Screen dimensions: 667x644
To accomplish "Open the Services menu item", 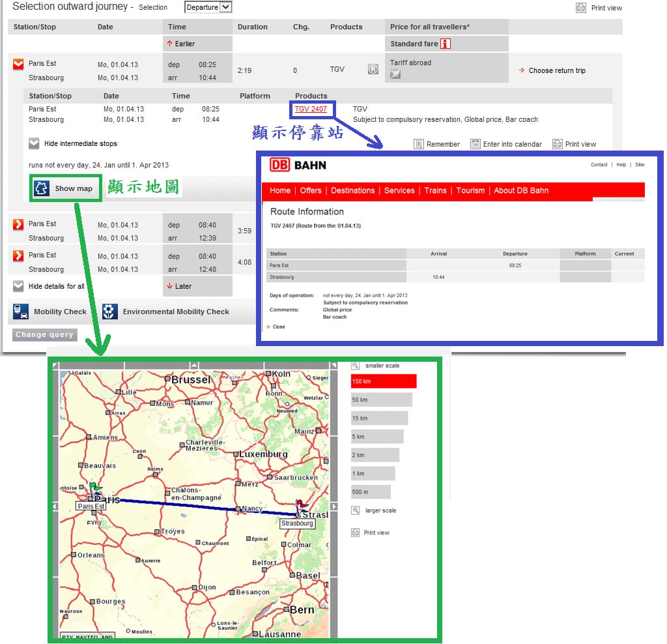I will point(399,190).
